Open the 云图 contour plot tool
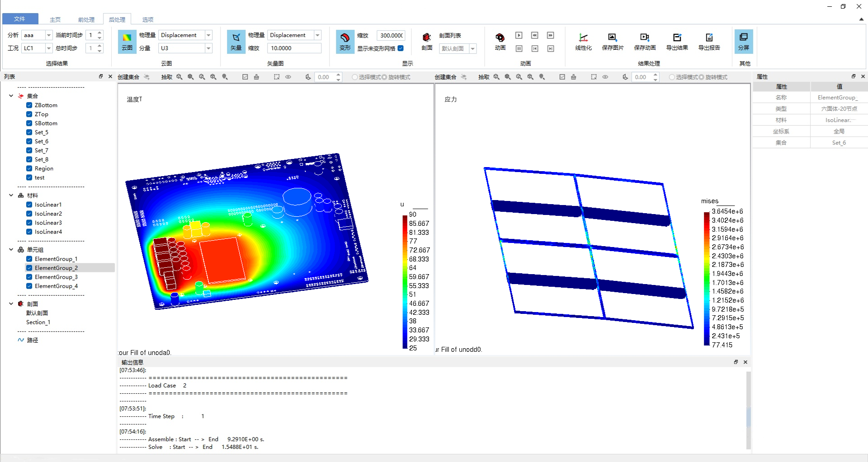 pos(127,42)
